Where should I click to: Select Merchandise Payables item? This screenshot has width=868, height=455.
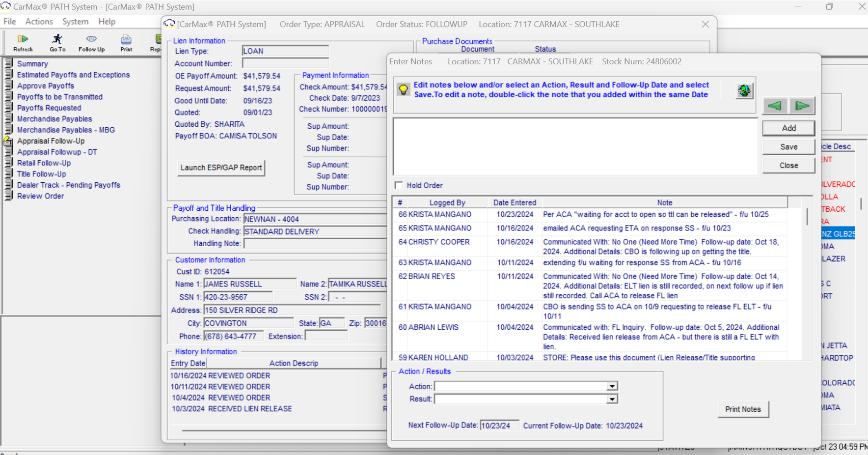tap(54, 119)
